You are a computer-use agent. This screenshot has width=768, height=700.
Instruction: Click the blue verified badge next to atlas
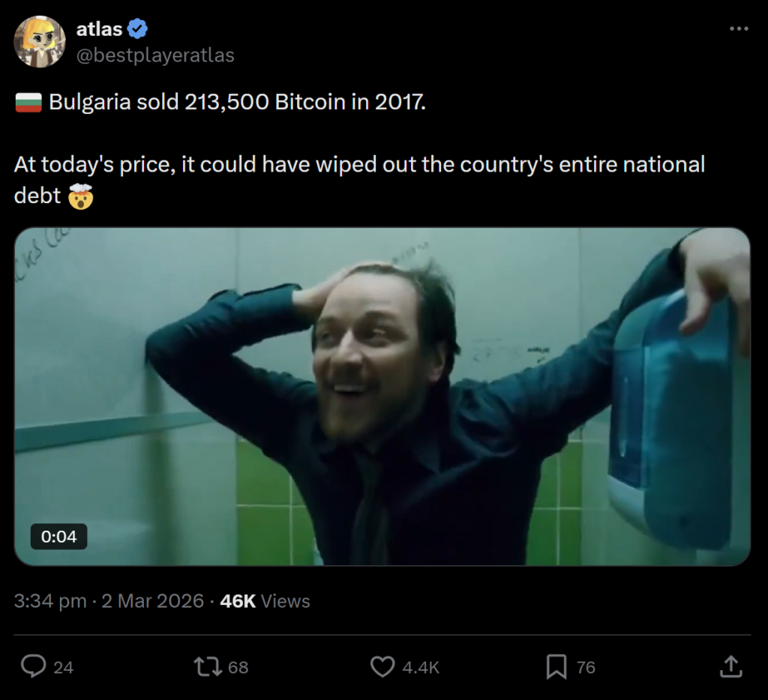coord(138,28)
